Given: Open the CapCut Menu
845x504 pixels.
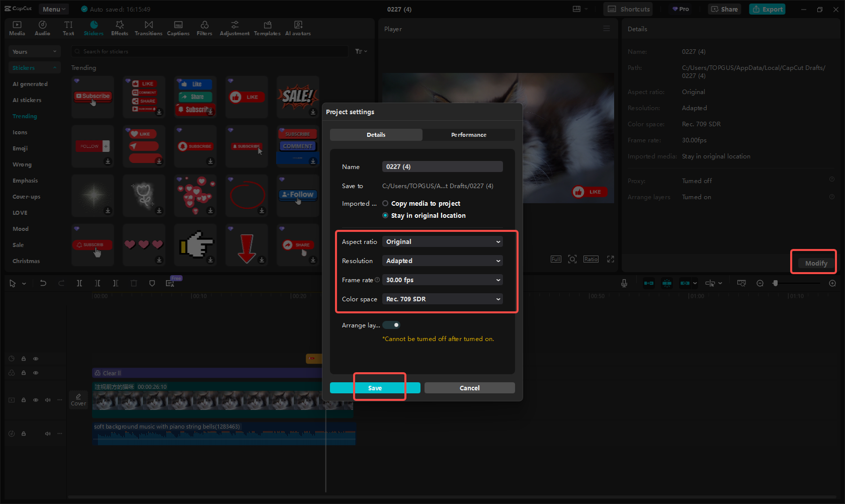Looking at the screenshot, I should [x=53, y=9].
